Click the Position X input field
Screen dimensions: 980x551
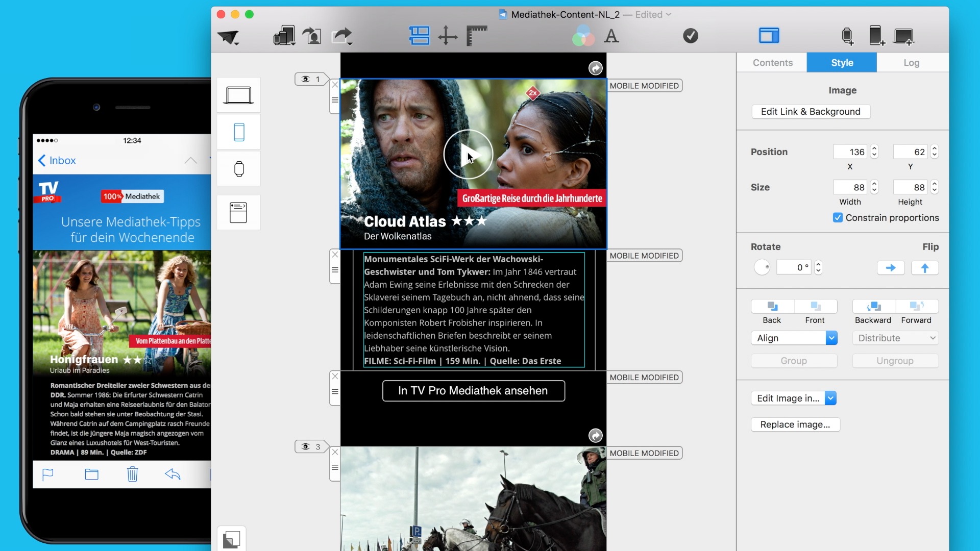coord(850,152)
